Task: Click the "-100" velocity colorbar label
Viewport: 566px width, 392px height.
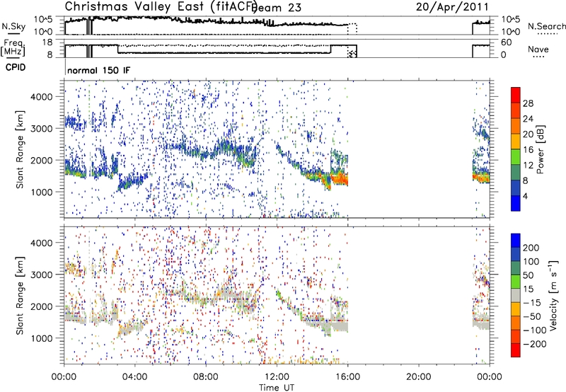Action: [535, 330]
